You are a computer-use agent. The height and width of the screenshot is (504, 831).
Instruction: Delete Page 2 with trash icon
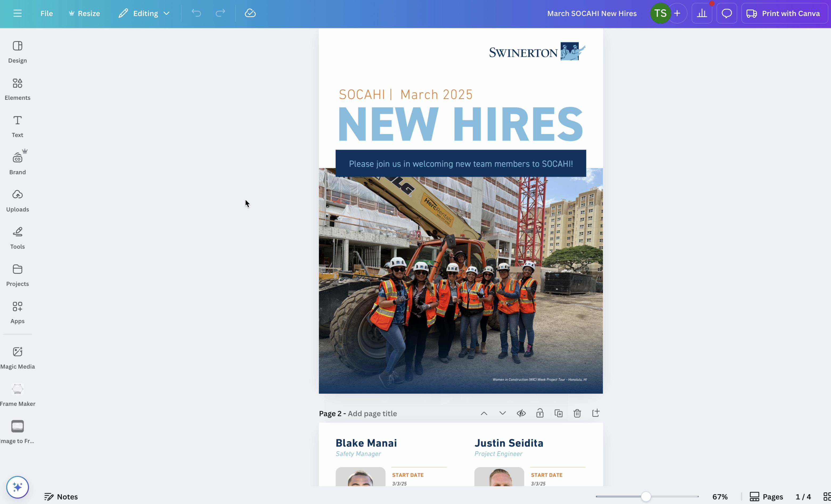[x=577, y=413]
